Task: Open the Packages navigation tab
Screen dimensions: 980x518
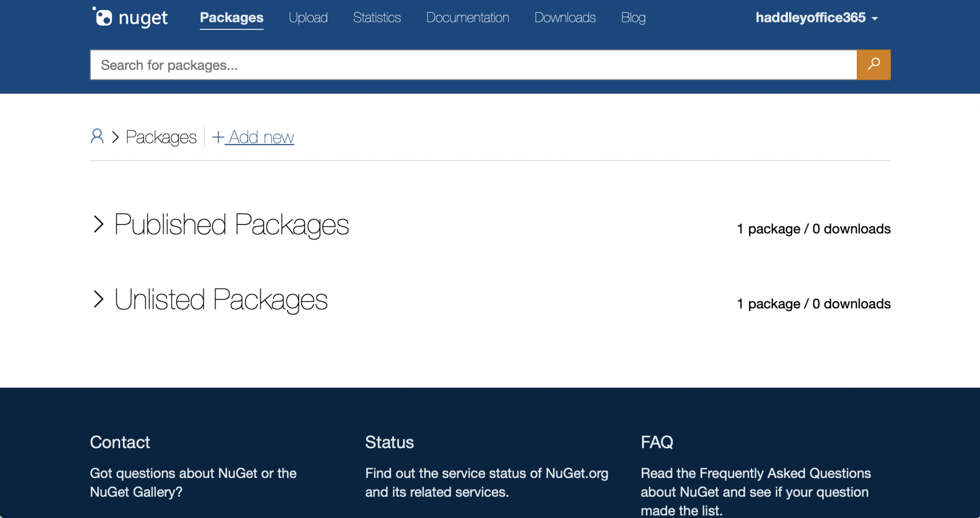Action: [232, 18]
